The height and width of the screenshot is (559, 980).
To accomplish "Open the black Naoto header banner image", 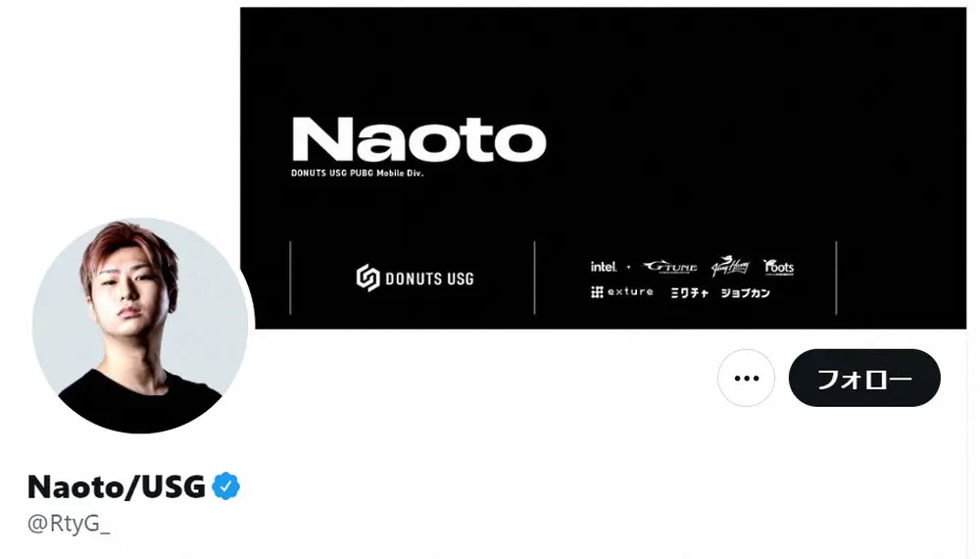I will click(603, 168).
